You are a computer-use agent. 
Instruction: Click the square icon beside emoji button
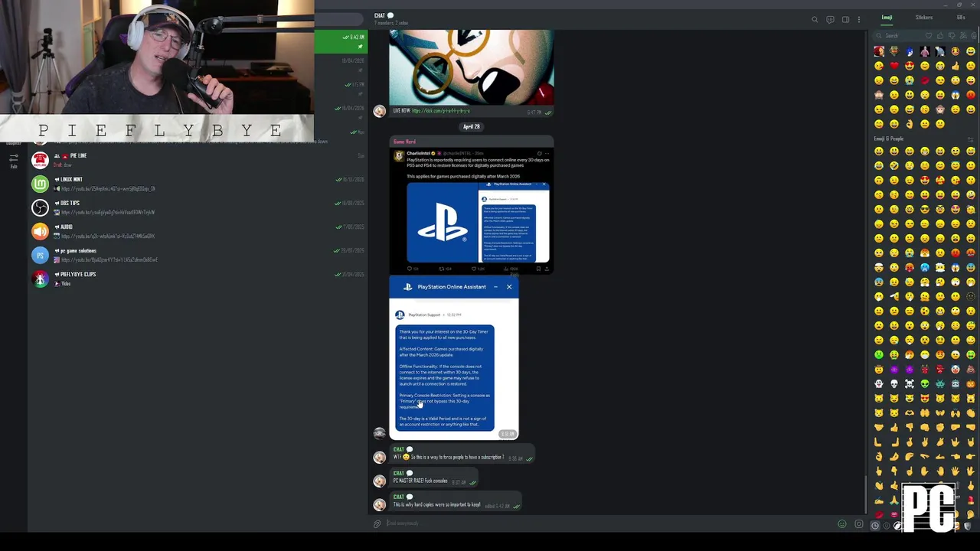click(x=858, y=523)
